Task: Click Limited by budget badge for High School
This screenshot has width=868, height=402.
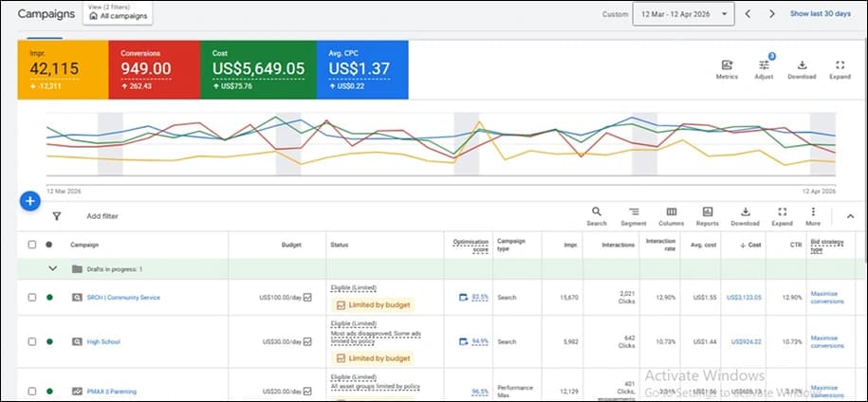Action: [x=373, y=358]
